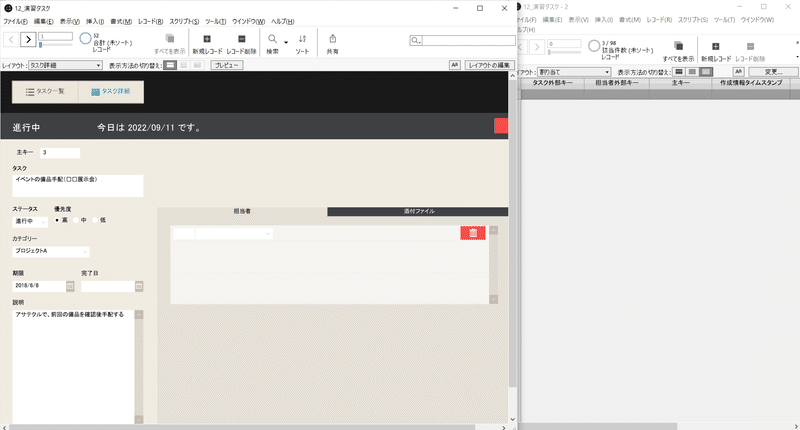This screenshot has width=800, height=430.
Task: Go to previous record in 12_演習タスク window
Action: [11, 39]
